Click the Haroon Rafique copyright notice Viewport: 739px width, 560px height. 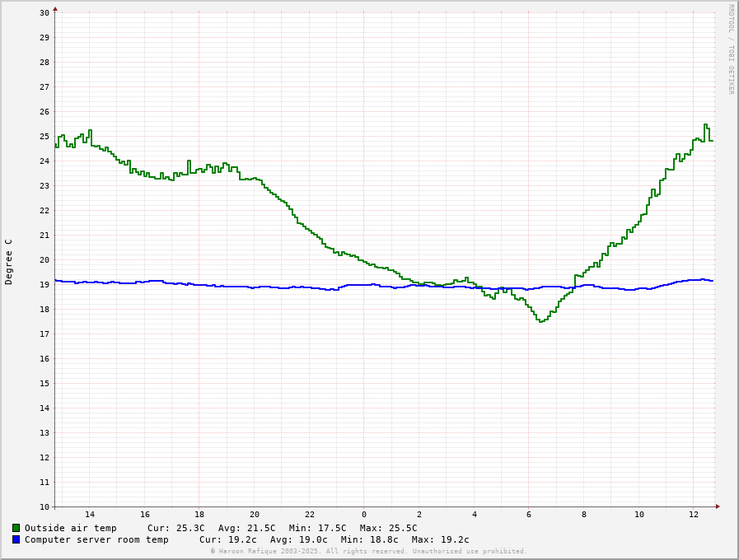[x=368, y=551]
